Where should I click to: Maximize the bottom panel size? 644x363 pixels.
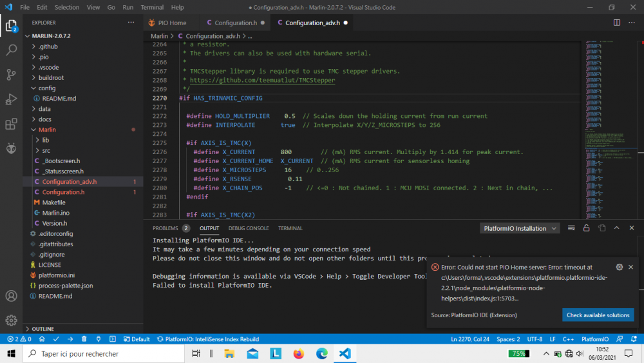pos(616,228)
